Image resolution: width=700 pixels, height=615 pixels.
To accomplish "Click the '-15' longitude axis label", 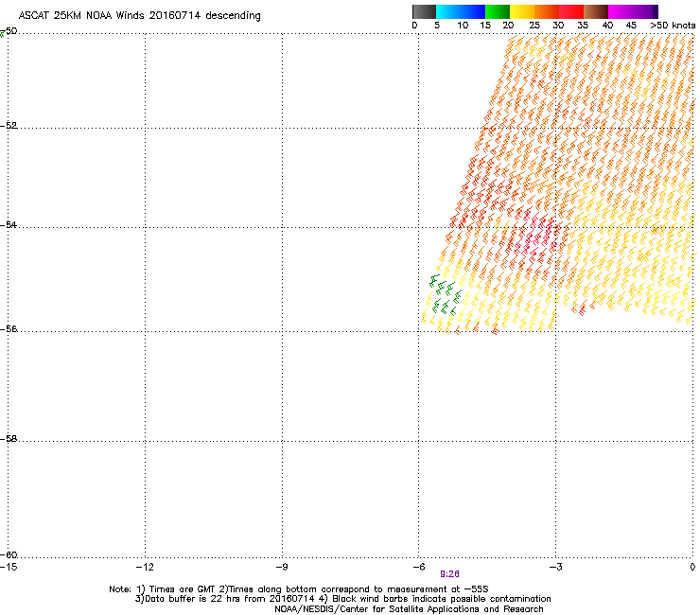I will click(x=9, y=567).
